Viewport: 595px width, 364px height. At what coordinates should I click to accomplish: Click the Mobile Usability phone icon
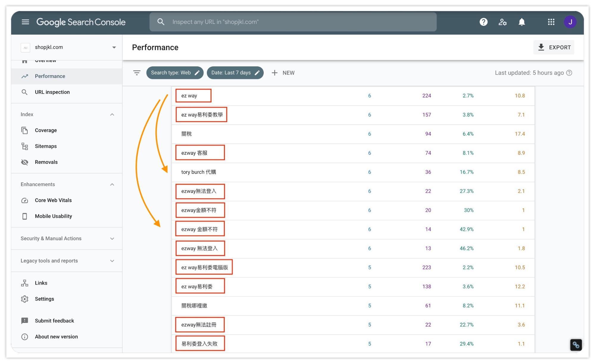pyautogui.click(x=24, y=216)
